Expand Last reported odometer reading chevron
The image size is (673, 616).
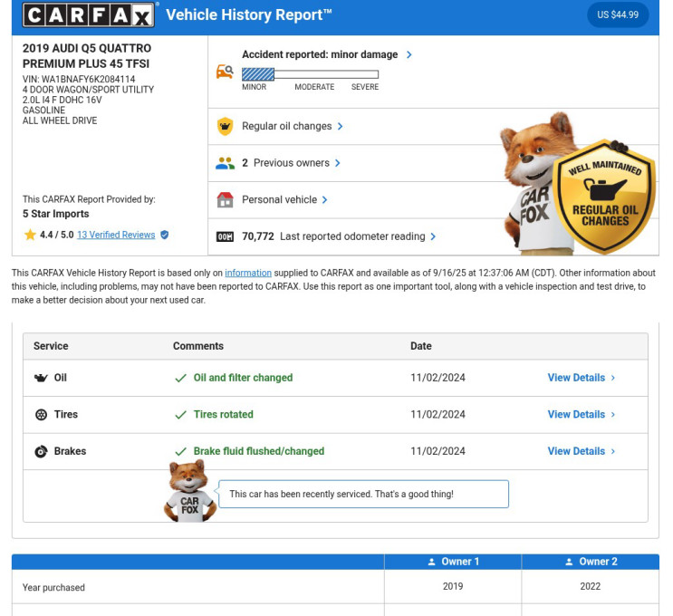pyautogui.click(x=433, y=236)
